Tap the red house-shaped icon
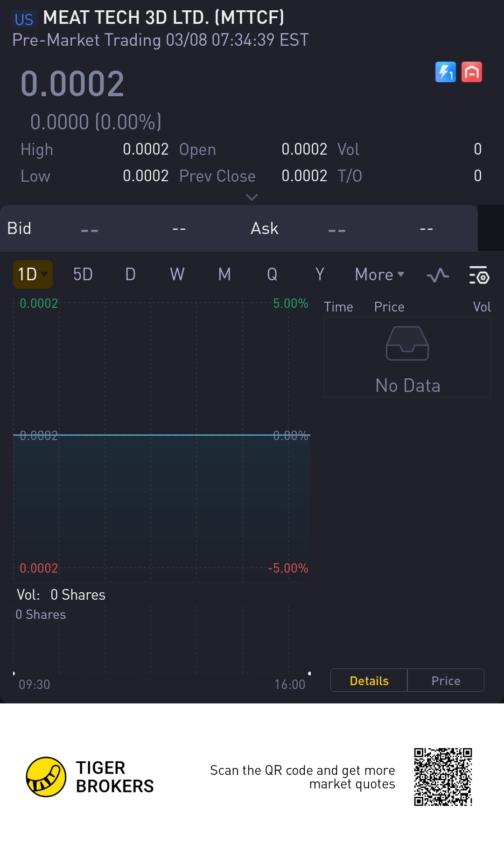 [x=471, y=72]
